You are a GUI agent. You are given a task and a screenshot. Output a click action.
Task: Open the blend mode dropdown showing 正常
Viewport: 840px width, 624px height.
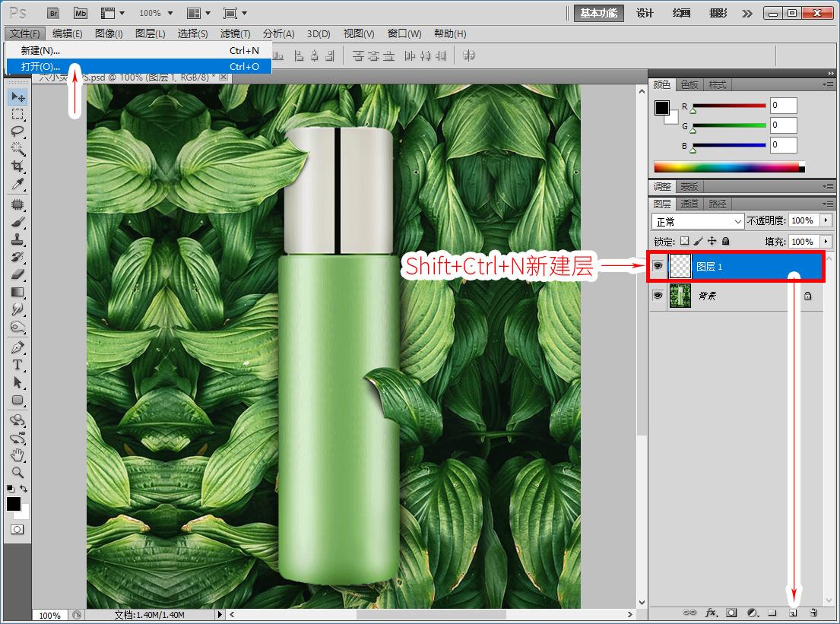coord(698,221)
